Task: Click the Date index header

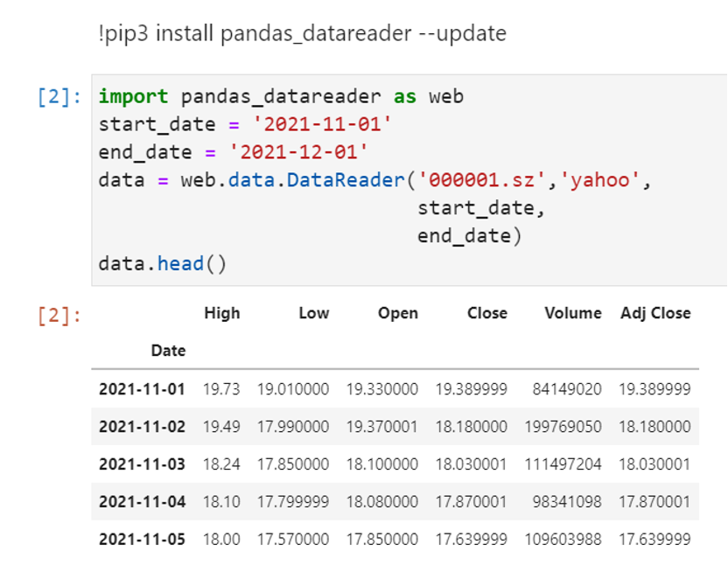Action: (168, 351)
